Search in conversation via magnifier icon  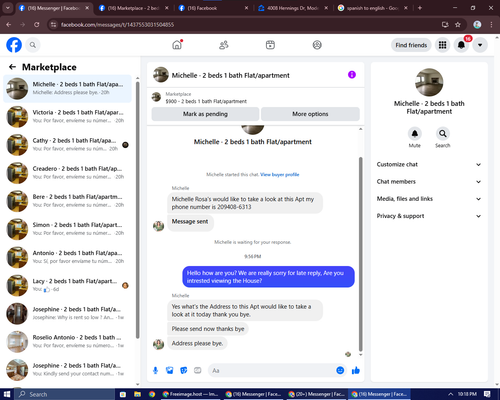[x=443, y=134]
